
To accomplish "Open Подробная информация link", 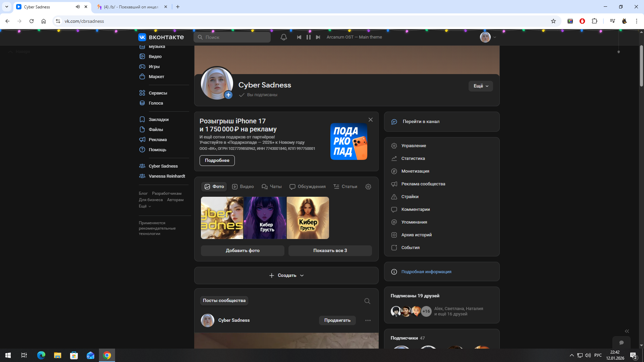I will [426, 272].
